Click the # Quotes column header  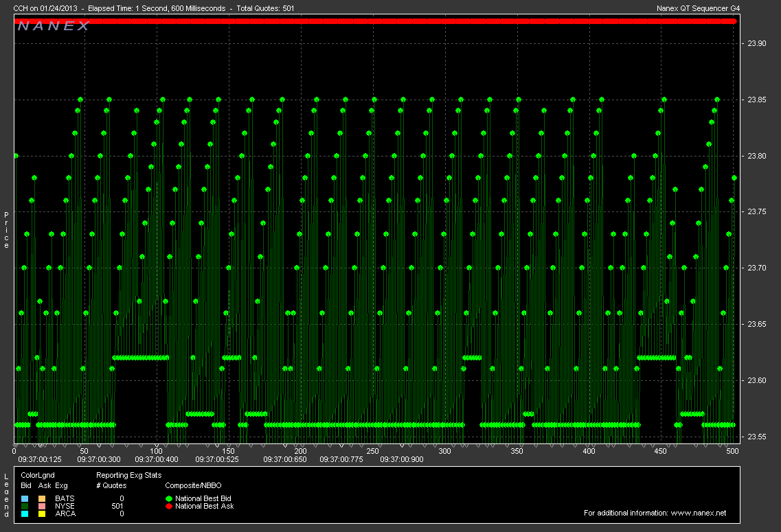coord(111,485)
